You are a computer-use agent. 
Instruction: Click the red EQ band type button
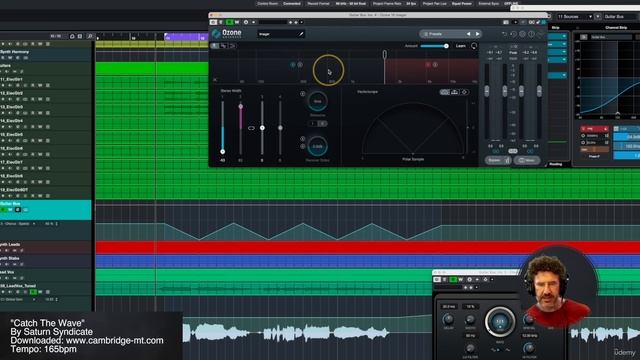pyautogui.click(x=594, y=129)
